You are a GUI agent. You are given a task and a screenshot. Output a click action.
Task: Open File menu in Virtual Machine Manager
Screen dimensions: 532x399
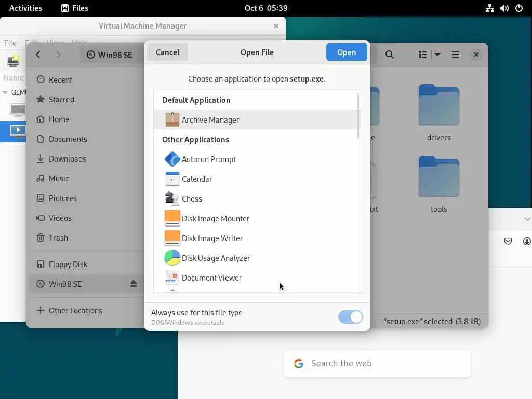pyautogui.click(x=10, y=43)
